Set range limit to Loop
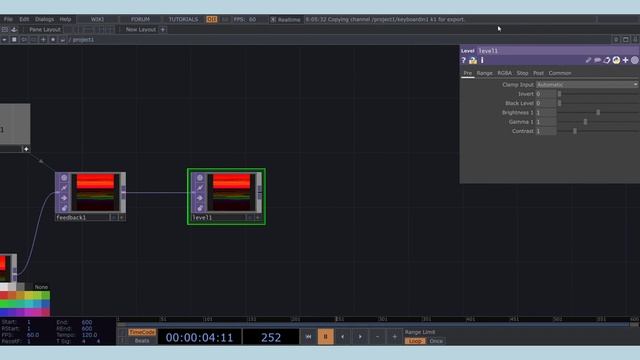This screenshot has height=360, width=640. pyautogui.click(x=415, y=341)
